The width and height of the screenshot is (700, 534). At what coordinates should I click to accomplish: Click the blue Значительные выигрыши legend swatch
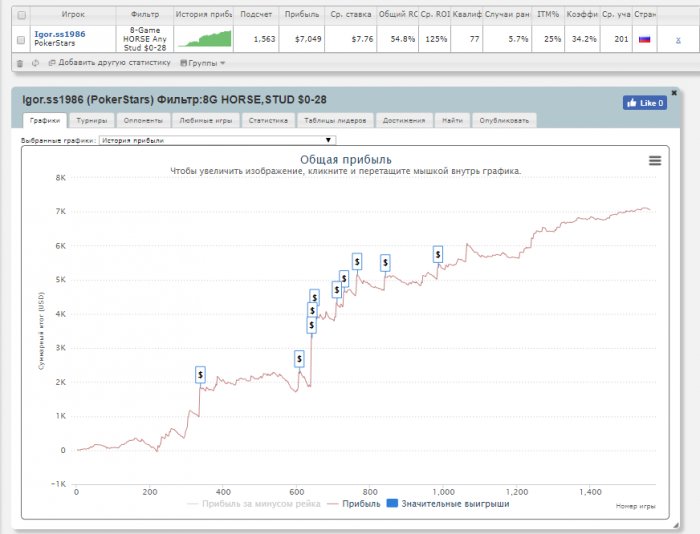click(x=392, y=503)
